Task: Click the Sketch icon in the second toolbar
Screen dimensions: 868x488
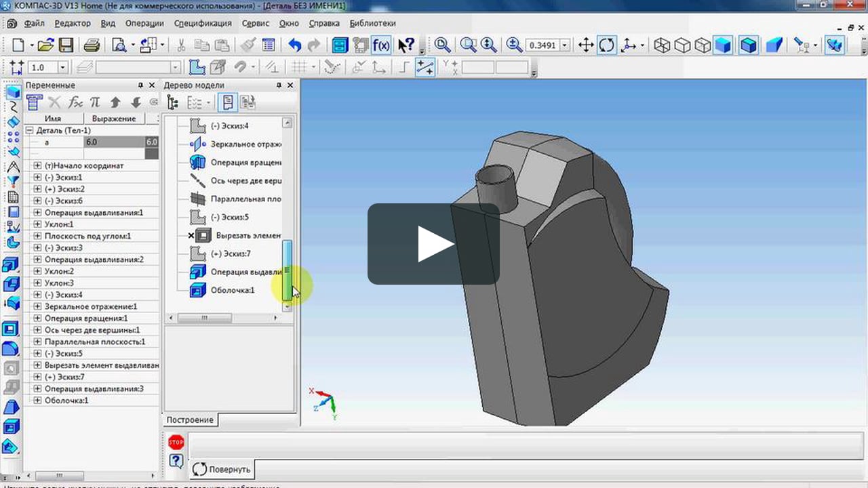Action: pos(197,67)
